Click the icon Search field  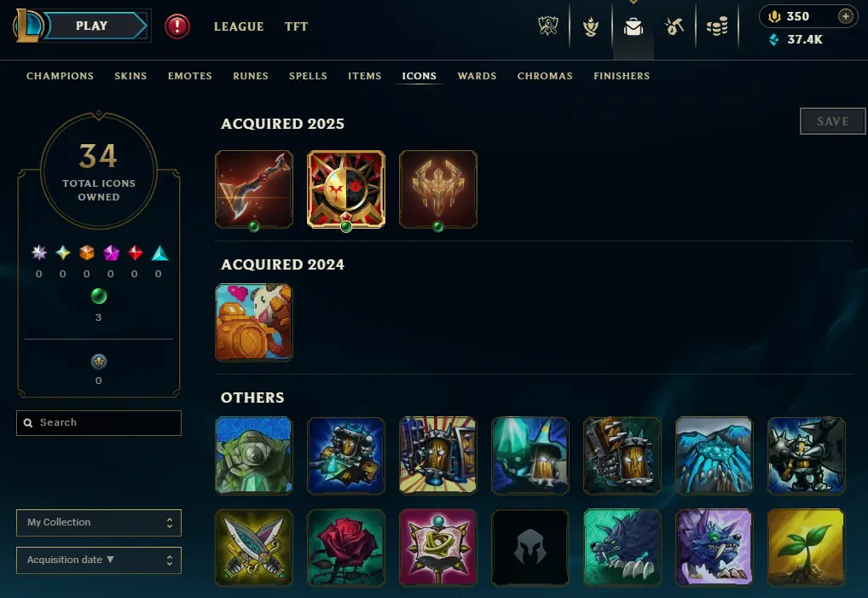point(99,423)
